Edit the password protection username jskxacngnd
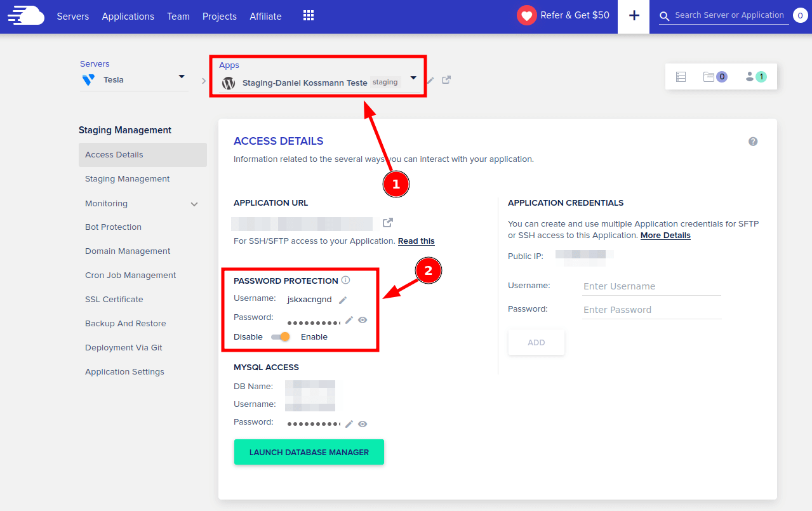This screenshot has width=812, height=511. [343, 300]
